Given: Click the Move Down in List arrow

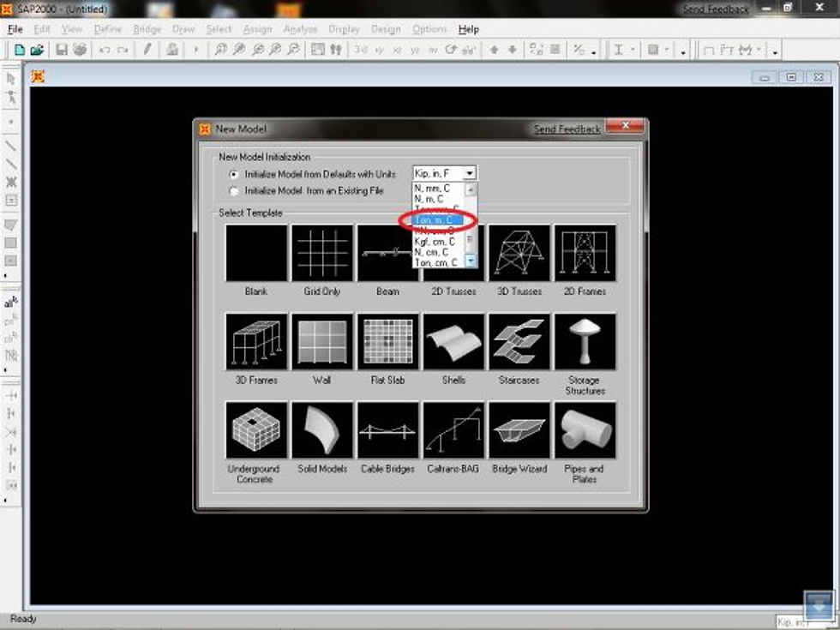Looking at the screenshot, I should pyautogui.click(x=513, y=50).
